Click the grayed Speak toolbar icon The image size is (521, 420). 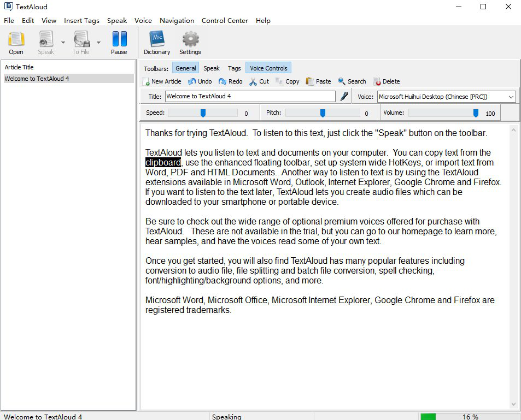[46, 43]
